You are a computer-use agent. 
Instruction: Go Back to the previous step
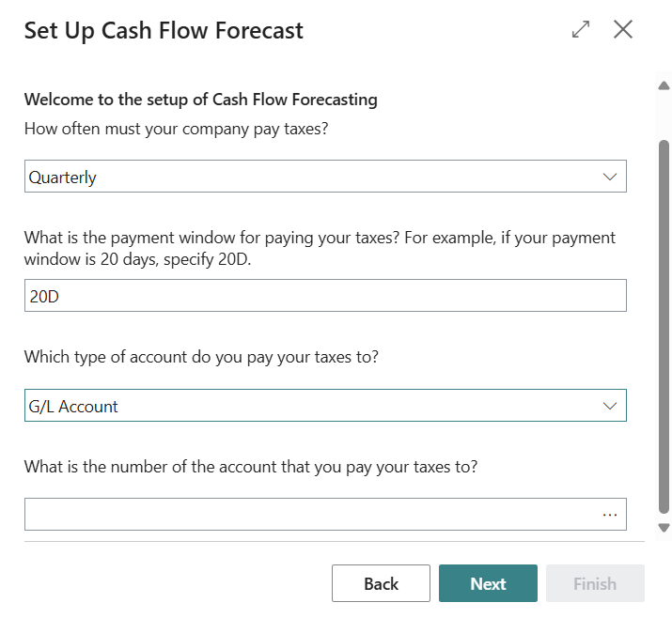coord(381,583)
